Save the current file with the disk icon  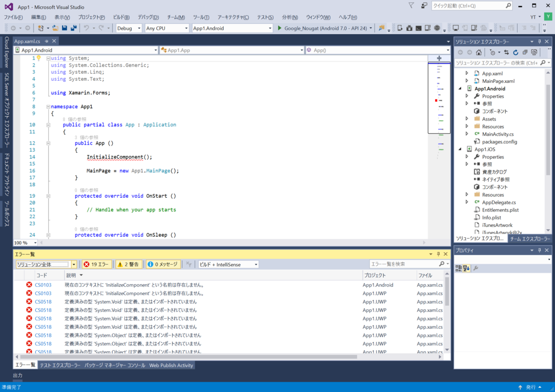click(x=64, y=28)
